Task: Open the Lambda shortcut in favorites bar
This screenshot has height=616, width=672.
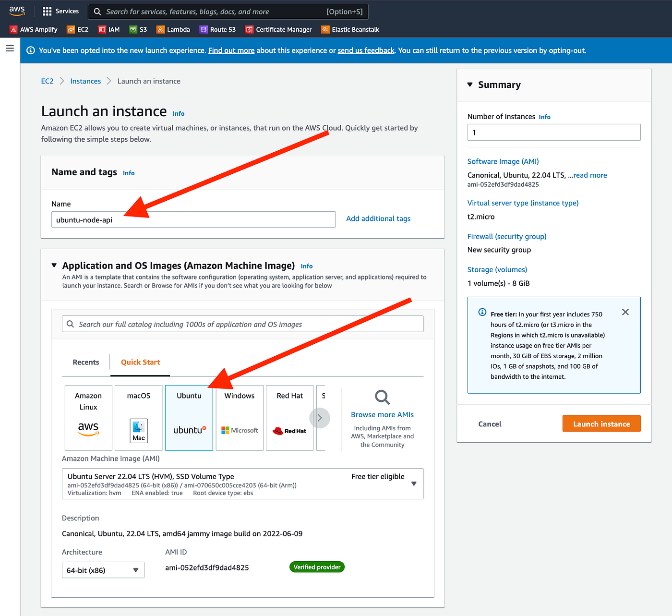Action: [173, 29]
